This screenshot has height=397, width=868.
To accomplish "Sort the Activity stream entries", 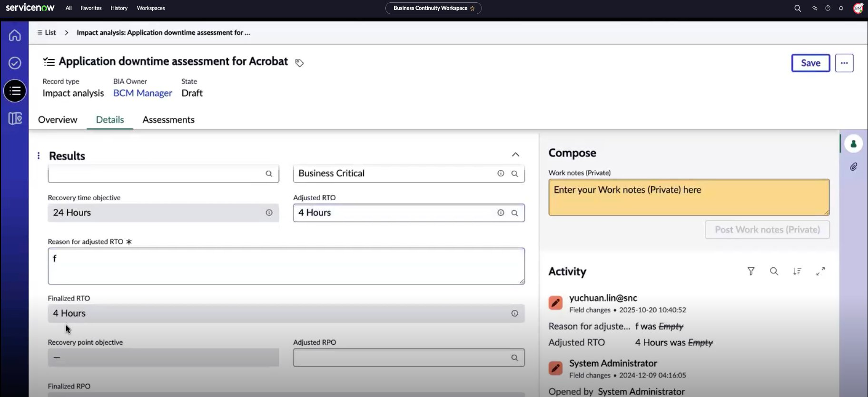I will [797, 271].
